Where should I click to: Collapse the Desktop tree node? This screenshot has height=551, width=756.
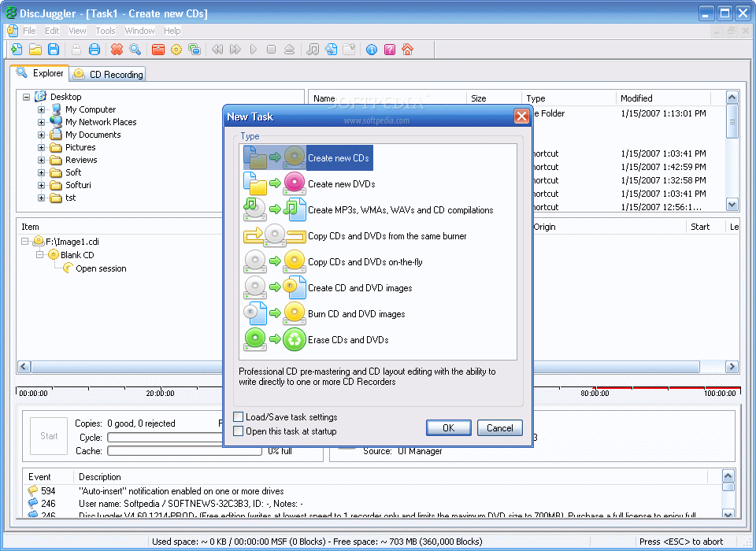click(x=26, y=97)
